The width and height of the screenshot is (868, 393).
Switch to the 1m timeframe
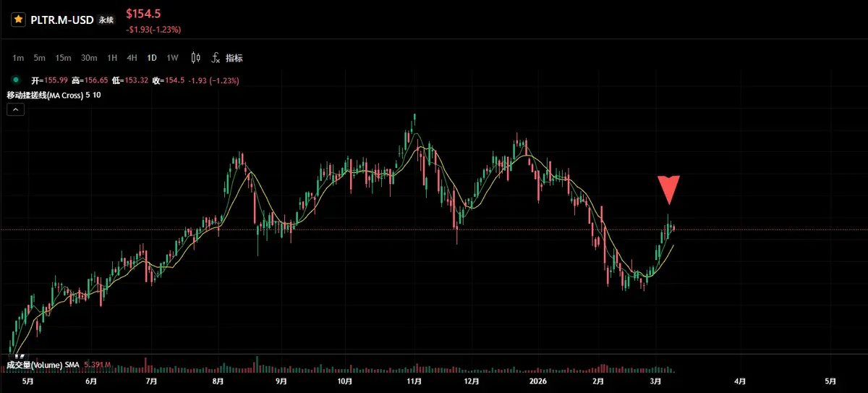pyautogui.click(x=18, y=58)
